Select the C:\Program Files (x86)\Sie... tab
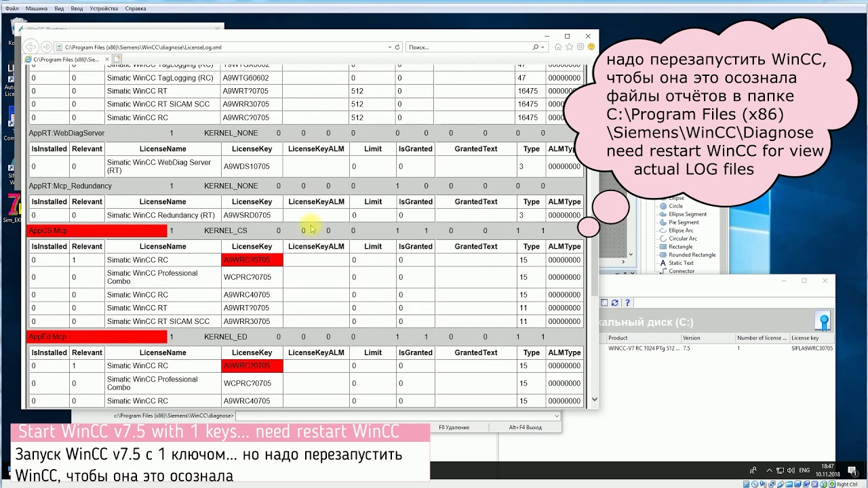 68,60
